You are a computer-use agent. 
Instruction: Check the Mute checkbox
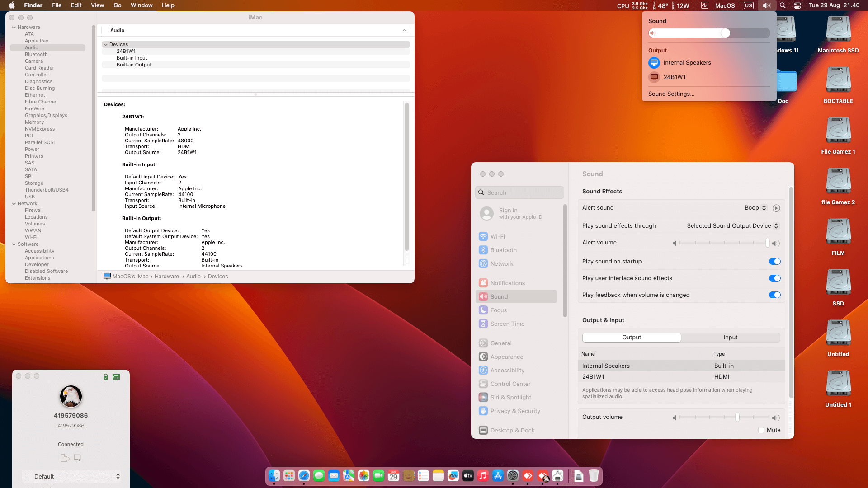[761, 430]
